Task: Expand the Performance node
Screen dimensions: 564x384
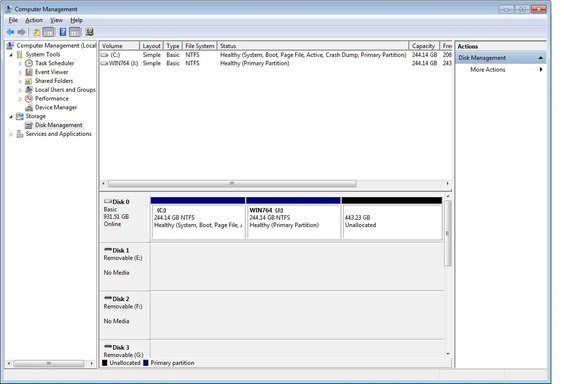Action: click(20, 99)
